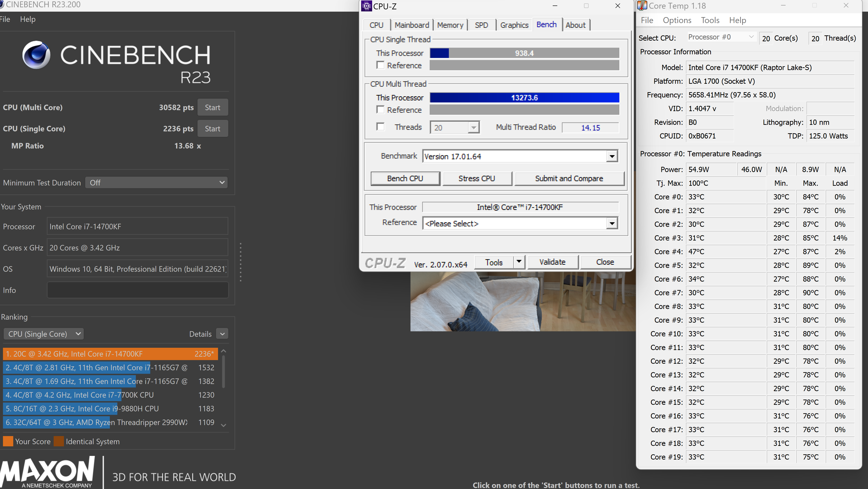Open Core Temp Tools menu
The height and width of the screenshot is (489, 868).
pyautogui.click(x=710, y=20)
